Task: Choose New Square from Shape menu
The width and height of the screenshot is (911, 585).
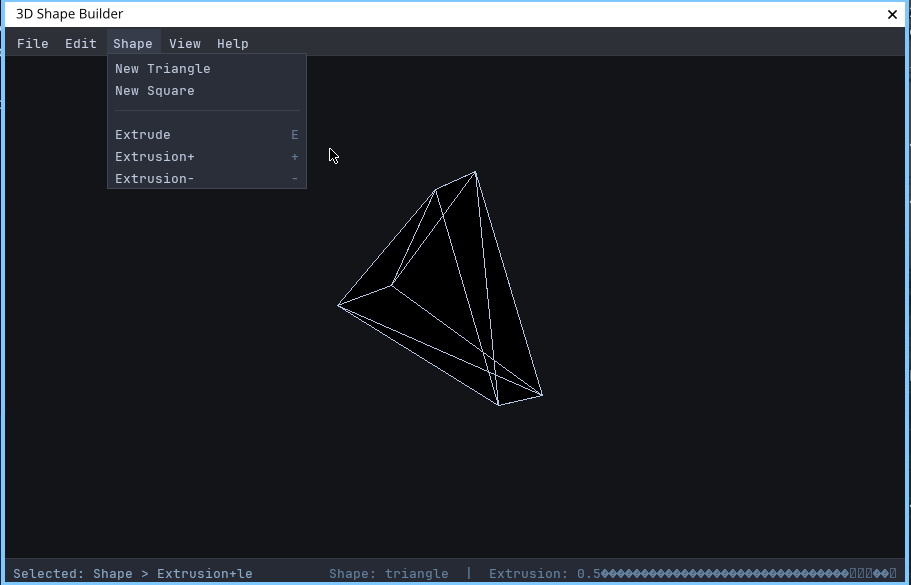Action: 207,91
